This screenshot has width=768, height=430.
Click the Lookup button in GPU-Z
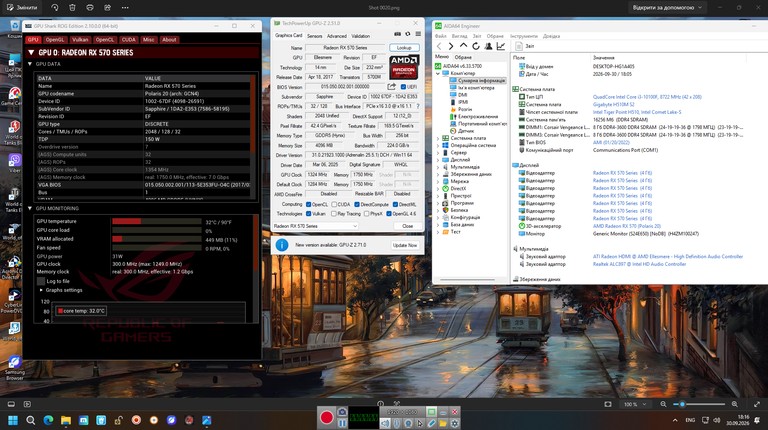point(404,48)
